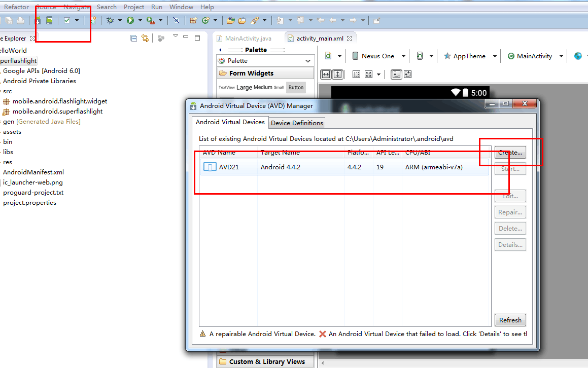Maximize the Explorer panel

click(198, 38)
